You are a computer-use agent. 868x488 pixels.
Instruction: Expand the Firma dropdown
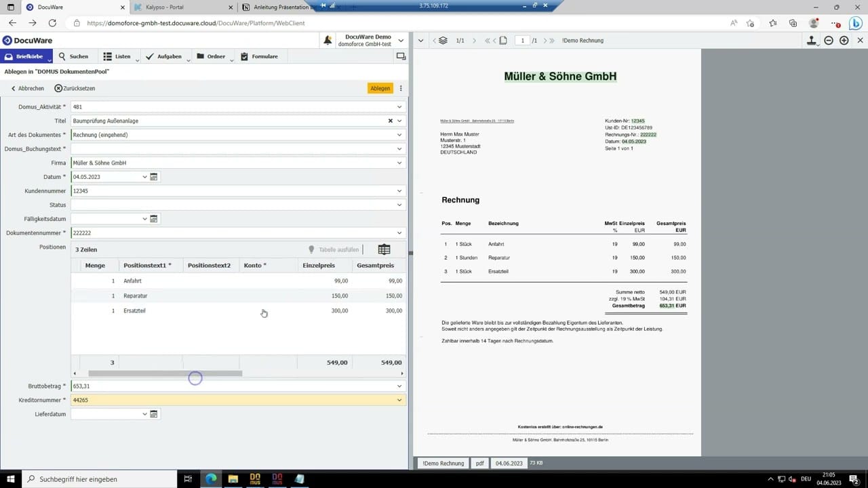click(399, 163)
